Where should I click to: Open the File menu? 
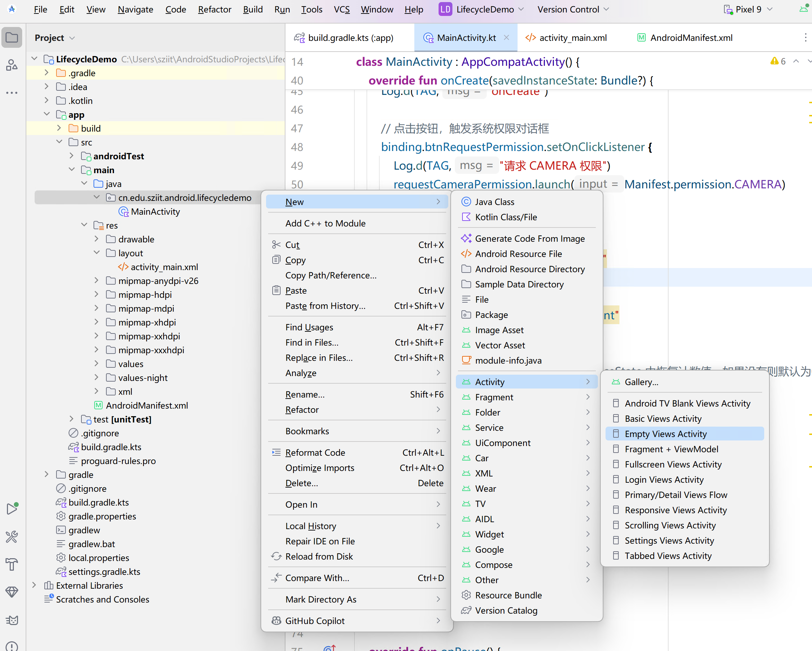40,9
